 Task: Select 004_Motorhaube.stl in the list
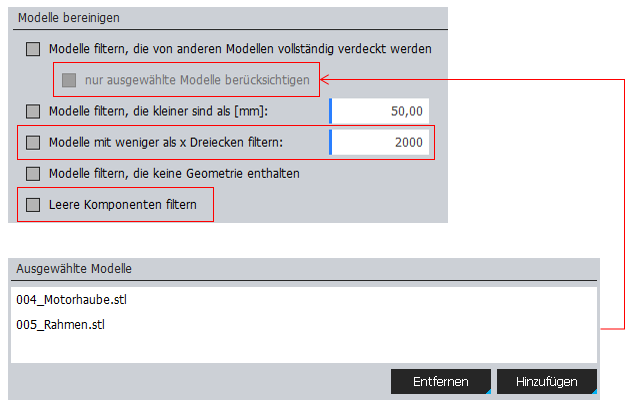72,299
